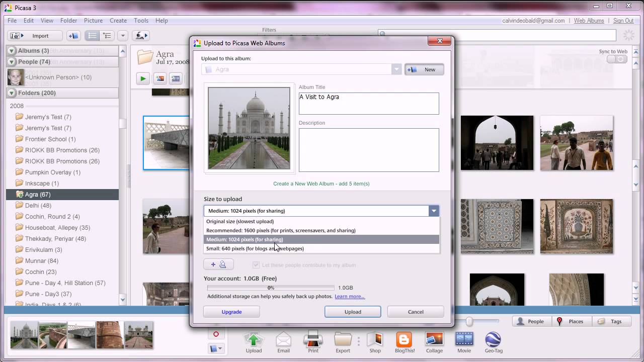Click the Taj Mahal album cover thumbnail
Image resolution: width=644 pixels, height=362 pixels.
point(249,128)
